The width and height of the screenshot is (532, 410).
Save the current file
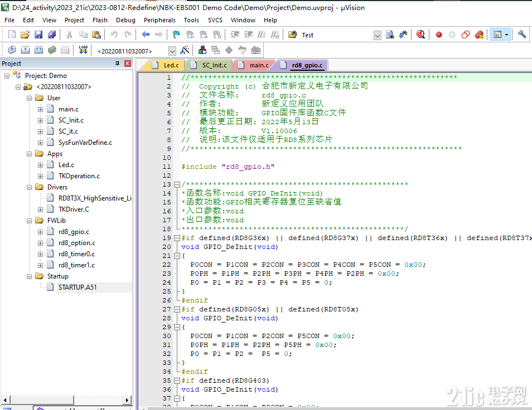[x=38, y=35]
